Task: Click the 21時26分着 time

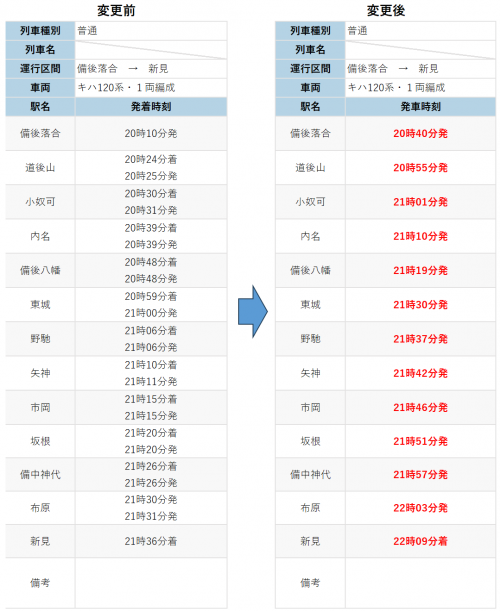Action: pyautogui.click(x=151, y=466)
